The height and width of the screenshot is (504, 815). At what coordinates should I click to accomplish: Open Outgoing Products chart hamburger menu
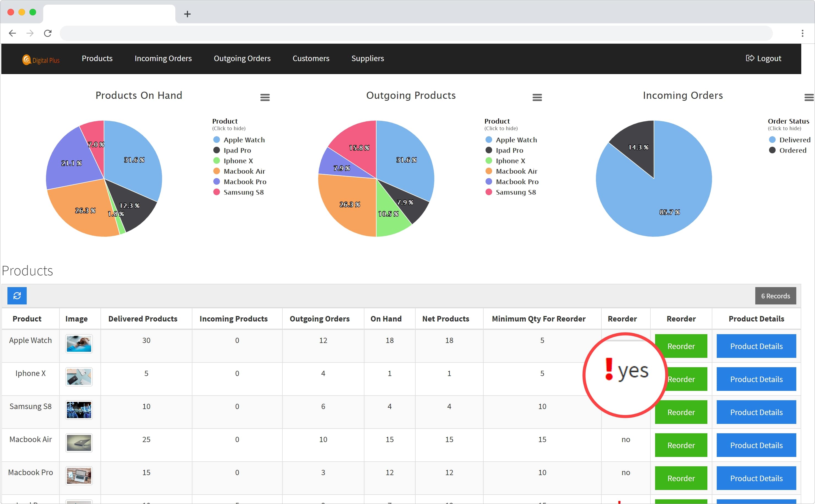pyautogui.click(x=537, y=97)
